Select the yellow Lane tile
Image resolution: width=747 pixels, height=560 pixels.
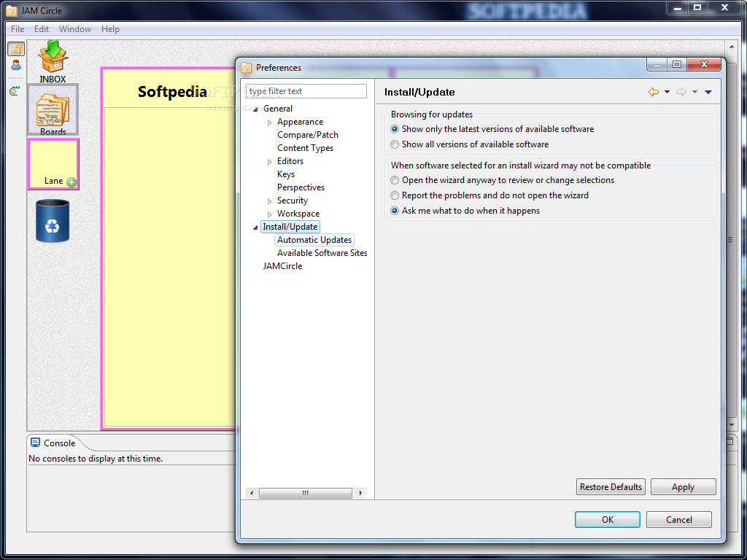53,164
